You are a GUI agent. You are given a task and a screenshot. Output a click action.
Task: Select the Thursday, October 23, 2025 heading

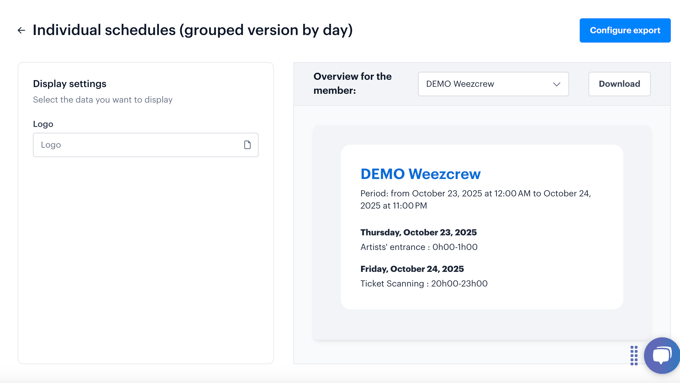click(x=418, y=232)
